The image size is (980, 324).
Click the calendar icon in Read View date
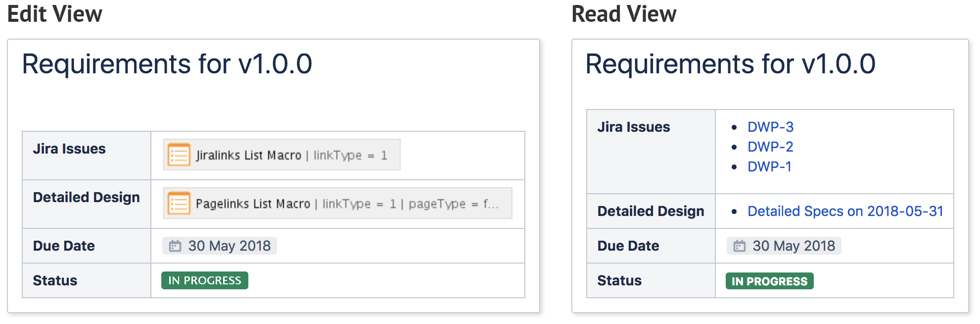point(739,246)
